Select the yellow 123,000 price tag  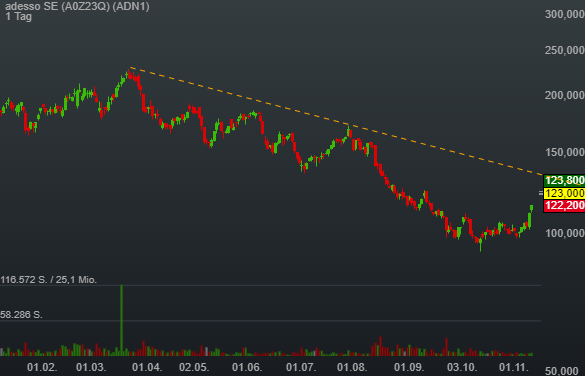click(x=564, y=193)
